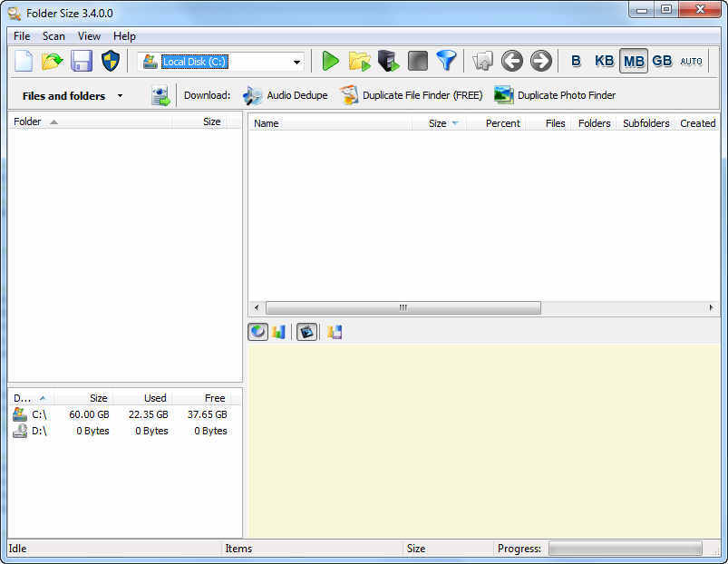Open the Scan menu
Viewport: 728px width, 564px height.
[x=53, y=36]
